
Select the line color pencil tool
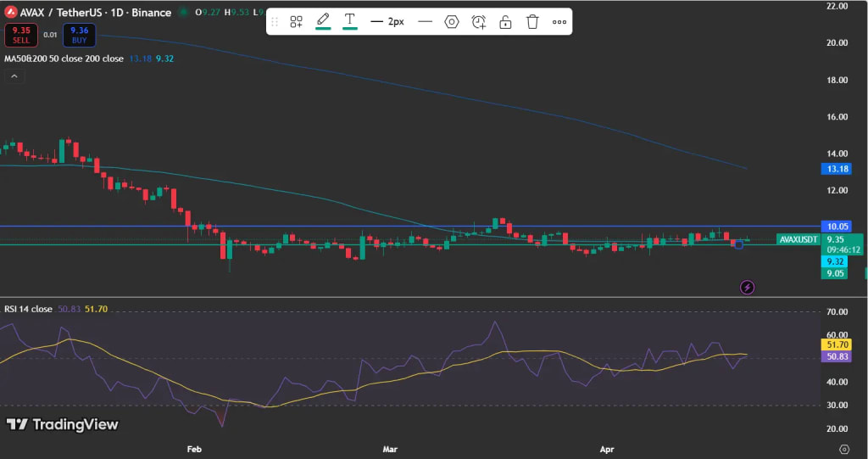323,21
